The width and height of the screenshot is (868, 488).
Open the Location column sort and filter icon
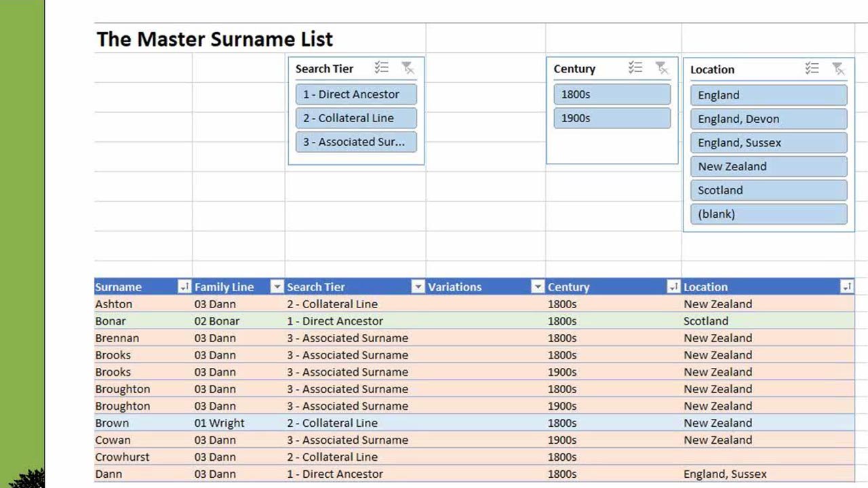coord(846,286)
